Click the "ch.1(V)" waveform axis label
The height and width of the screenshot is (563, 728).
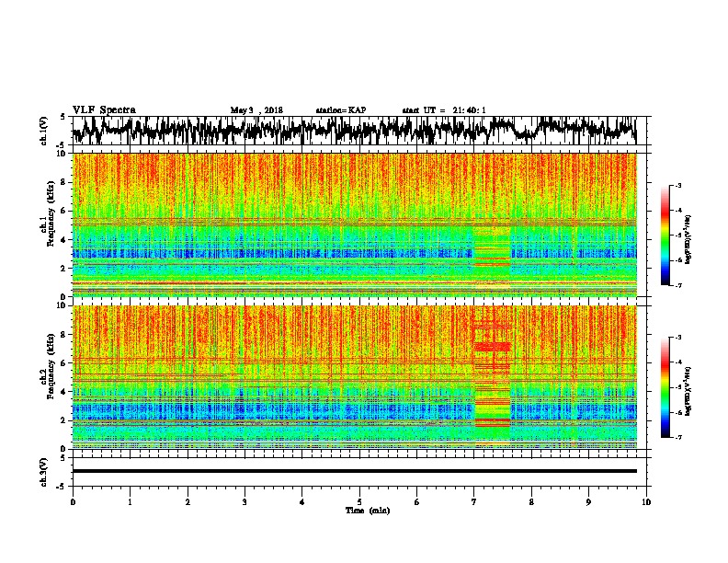coord(44,131)
